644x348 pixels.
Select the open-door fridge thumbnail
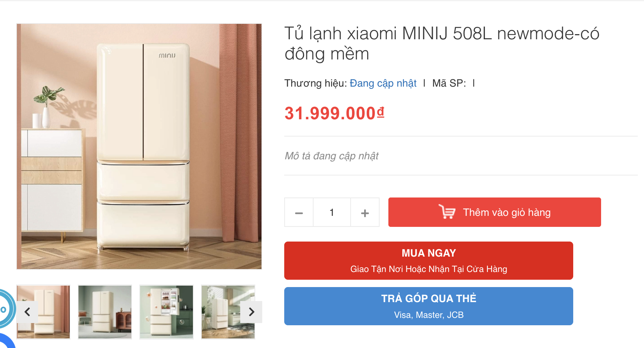166,312
